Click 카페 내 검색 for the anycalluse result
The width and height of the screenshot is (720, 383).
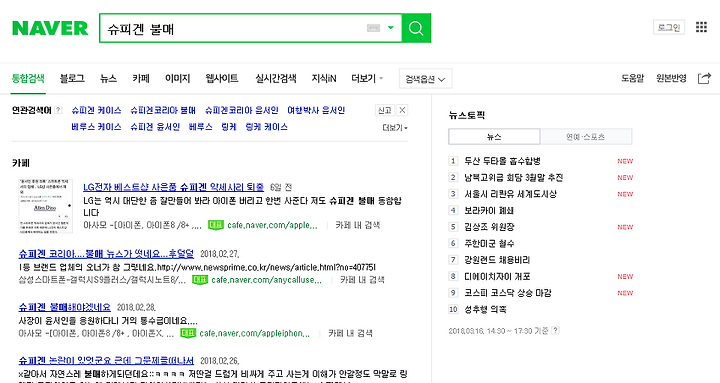[362, 280]
